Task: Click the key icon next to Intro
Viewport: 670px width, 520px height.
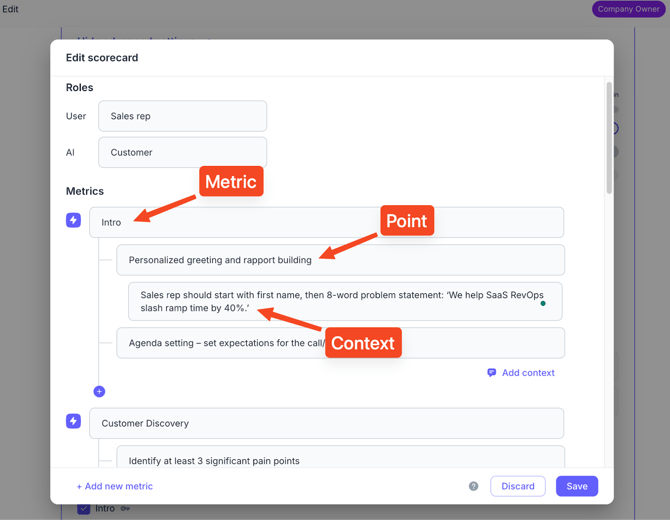Action: point(125,509)
